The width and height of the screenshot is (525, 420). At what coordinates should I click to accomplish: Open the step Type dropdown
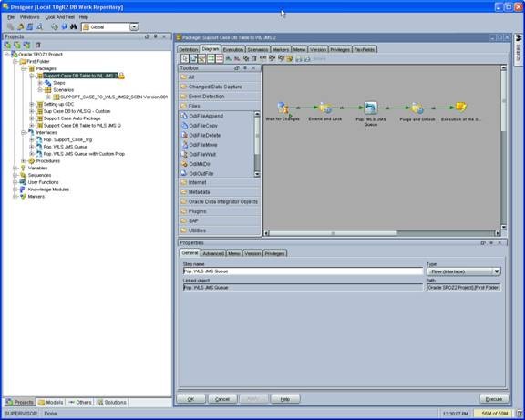[497, 271]
